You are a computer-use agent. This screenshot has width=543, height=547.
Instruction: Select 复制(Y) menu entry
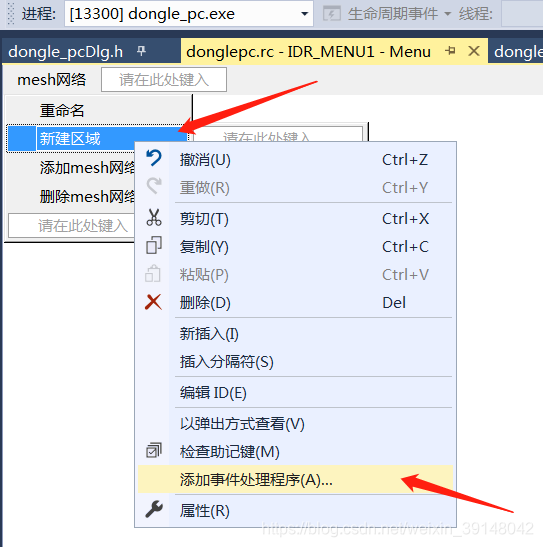pyautogui.click(x=295, y=247)
